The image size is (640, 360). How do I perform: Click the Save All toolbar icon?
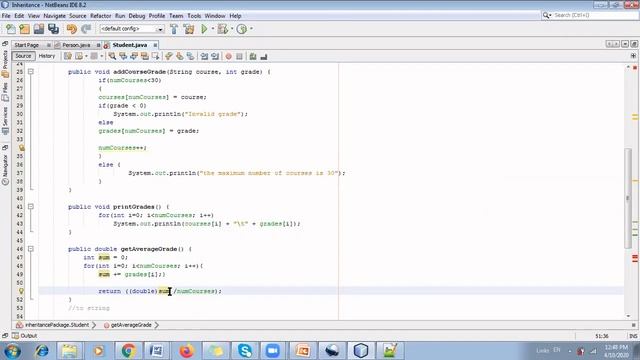pyautogui.click(x=53, y=29)
